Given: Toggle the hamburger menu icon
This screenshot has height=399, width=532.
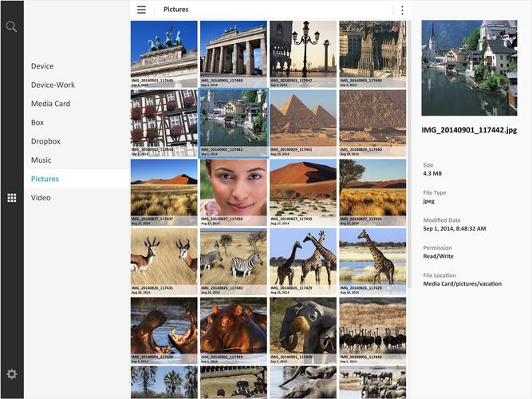Looking at the screenshot, I should tap(141, 10).
